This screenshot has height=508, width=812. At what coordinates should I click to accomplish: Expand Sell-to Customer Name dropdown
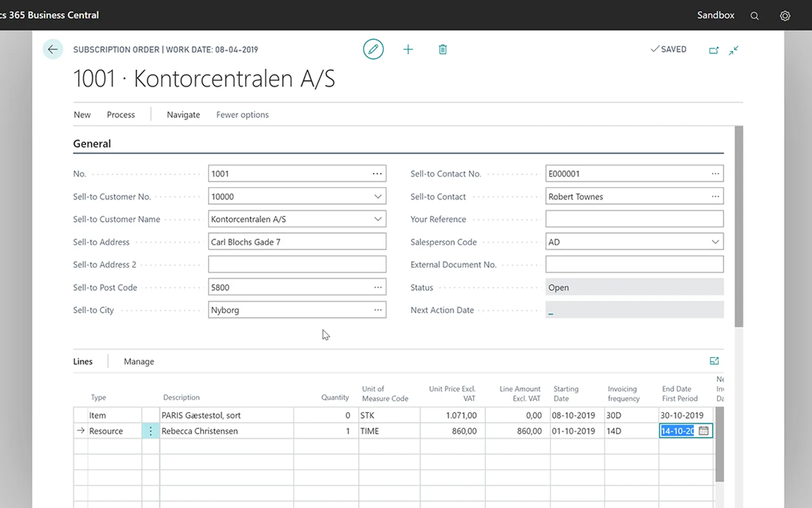tap(378, 219)
